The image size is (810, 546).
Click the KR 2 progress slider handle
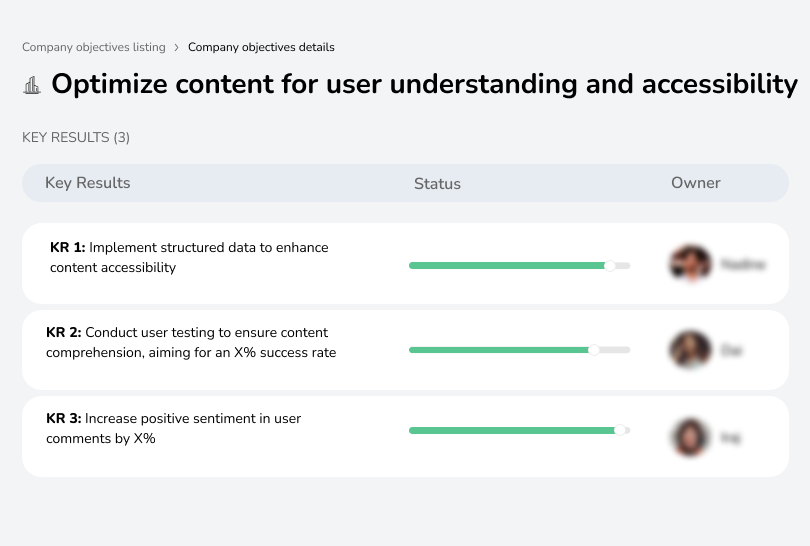click(594, 350)
